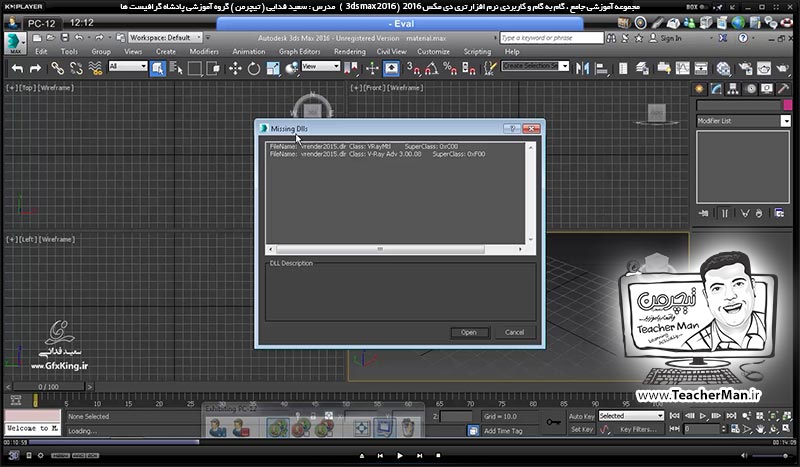Image resolution: width=800 pixels, height=467 pixels.
Task: Switch to the Modify command panel tab
Action: pyautogui.click(x=716, y=89)
